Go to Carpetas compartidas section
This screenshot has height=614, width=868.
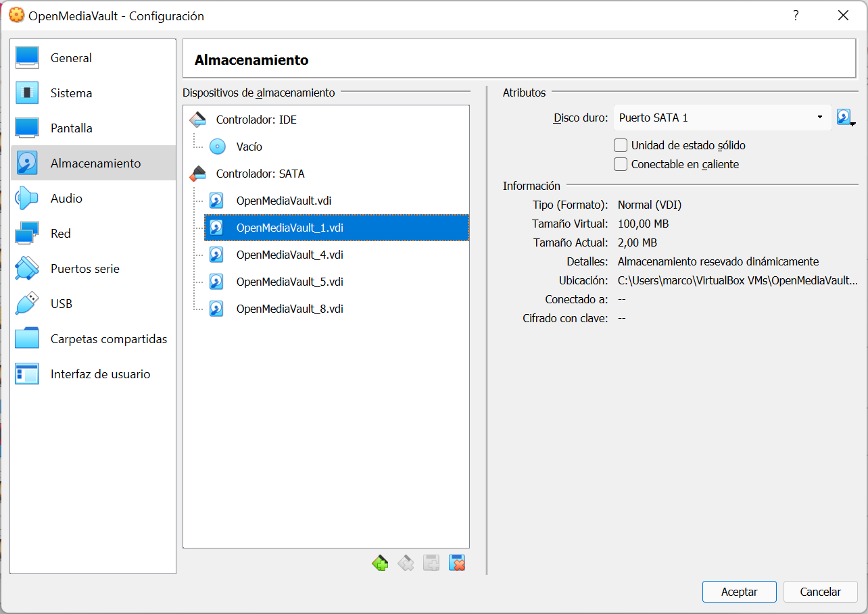[108, 339]
